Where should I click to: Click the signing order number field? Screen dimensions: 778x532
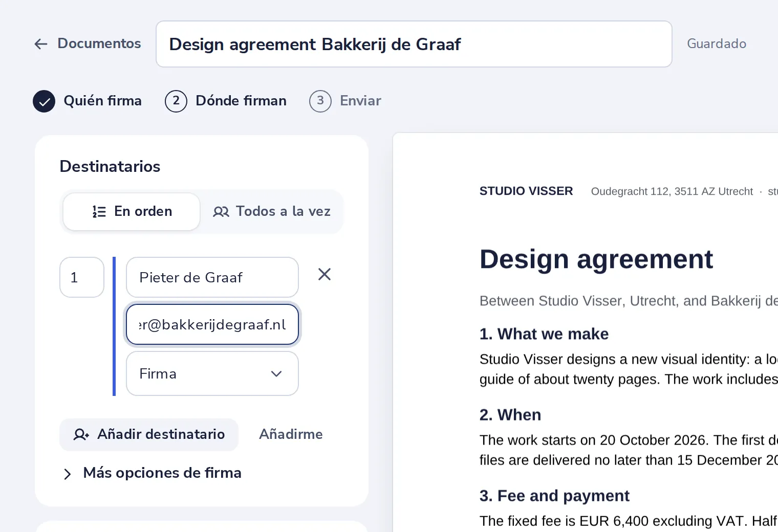(x=82, y=277)
